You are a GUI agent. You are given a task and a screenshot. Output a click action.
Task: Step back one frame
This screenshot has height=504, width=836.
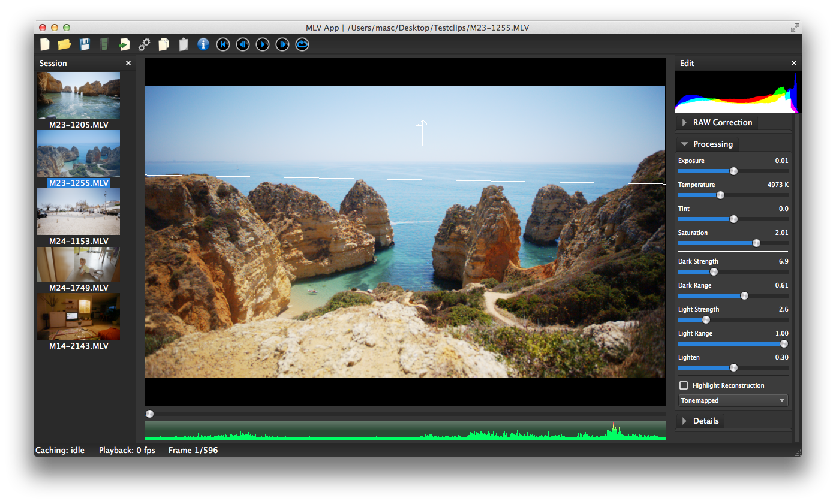tap(243, 44)
